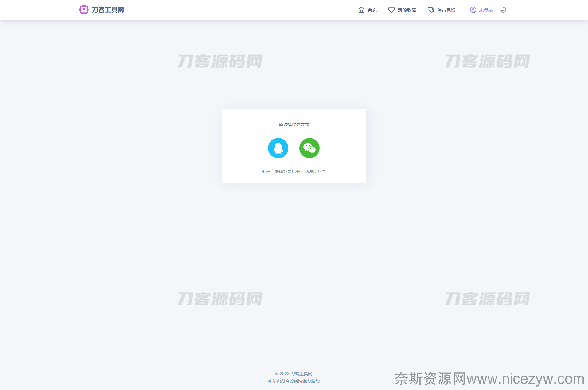Viewport: 588px width, 390px height.
Task: Open 我的收藏 menu item
Action: click(x=407, y=10)
